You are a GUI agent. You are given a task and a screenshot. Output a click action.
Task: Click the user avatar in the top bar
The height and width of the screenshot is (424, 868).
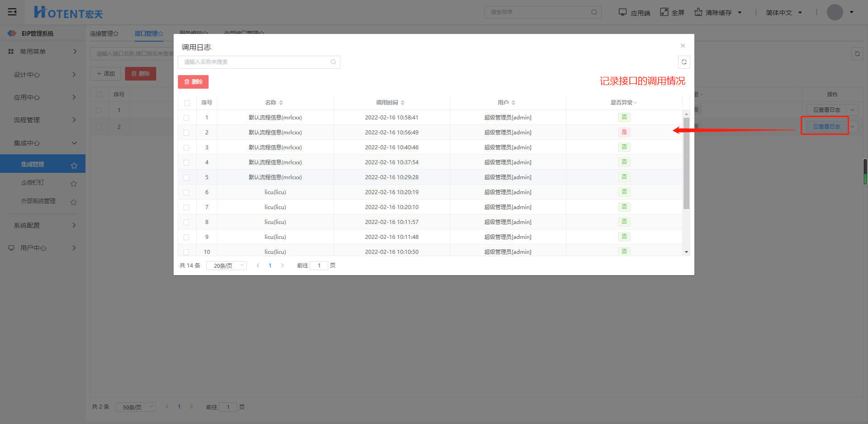(835, 12)
